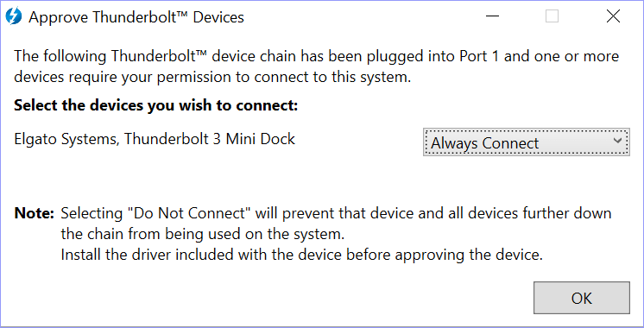
Task: Confirm with the OK button
Action: tap(582, 298)
